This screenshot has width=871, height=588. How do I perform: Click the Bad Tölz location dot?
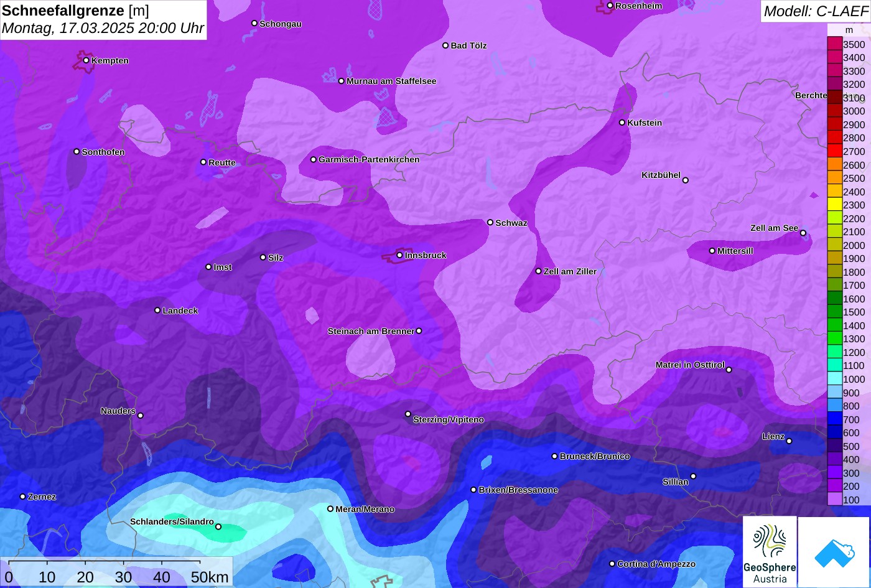[x=445, y=45]
